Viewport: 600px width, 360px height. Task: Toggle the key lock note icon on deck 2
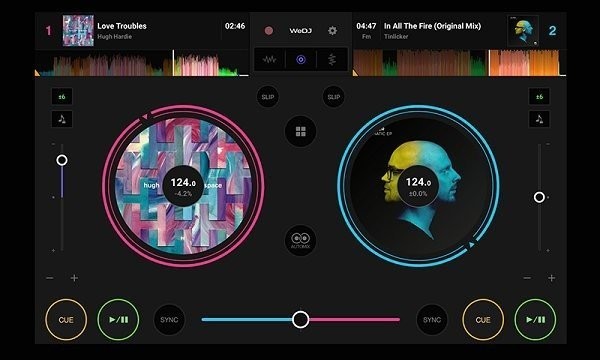click(x=539, y=119)
